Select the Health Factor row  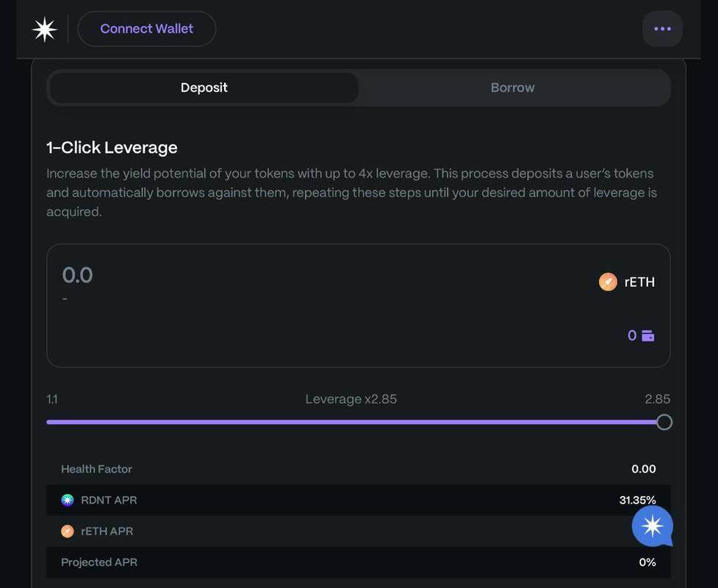pyautogui.click(x=358, y=469)
